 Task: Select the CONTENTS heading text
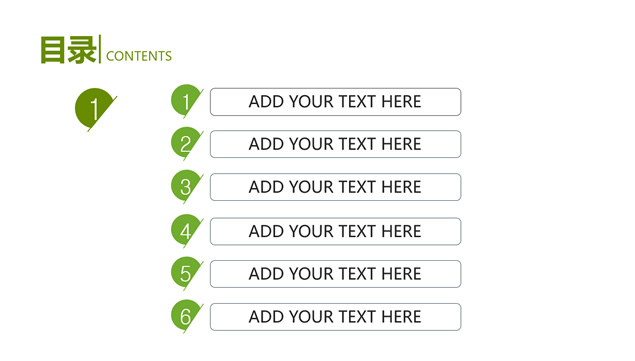[139, 56]
